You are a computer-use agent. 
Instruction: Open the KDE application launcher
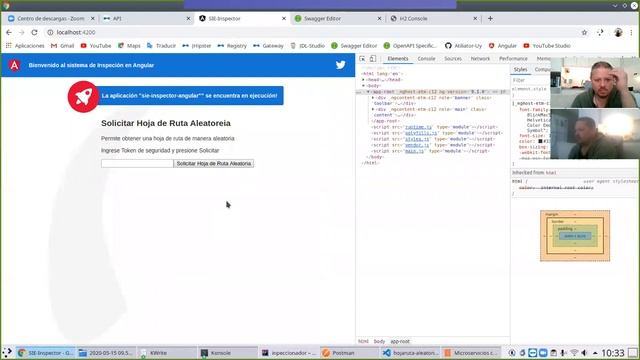click(7, 353)
